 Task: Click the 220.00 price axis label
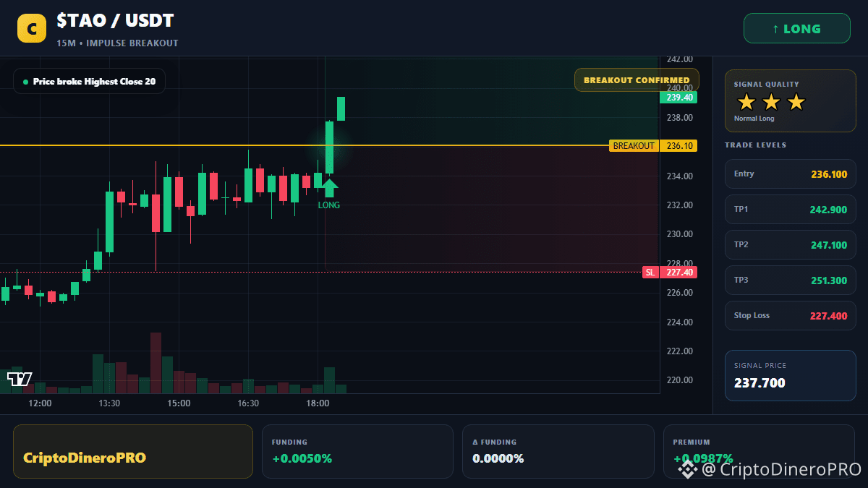point(680,380)
